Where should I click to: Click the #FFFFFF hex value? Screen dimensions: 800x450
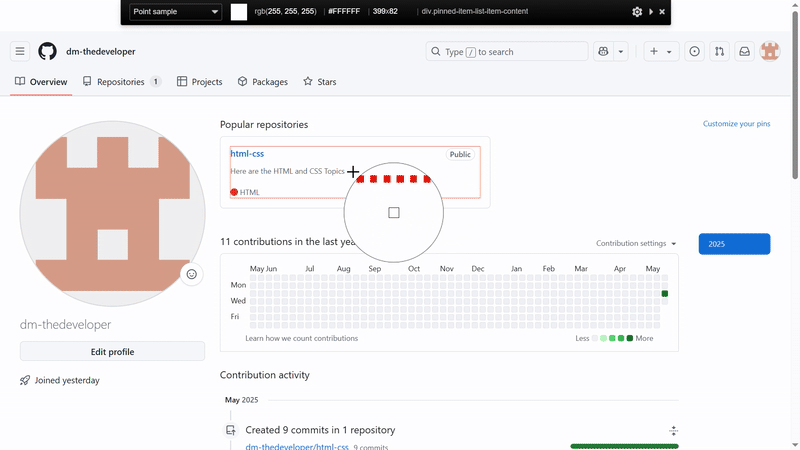(x=344, y=11)
